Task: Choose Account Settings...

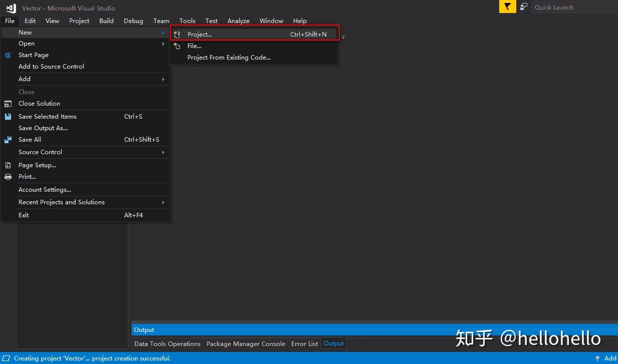Action: [x=85, y=190]
